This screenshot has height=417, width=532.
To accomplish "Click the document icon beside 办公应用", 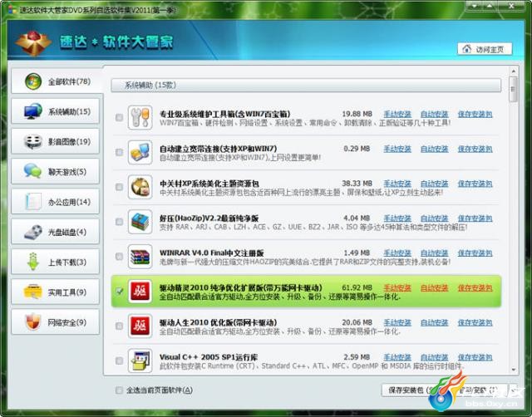I will pos(33,202).
